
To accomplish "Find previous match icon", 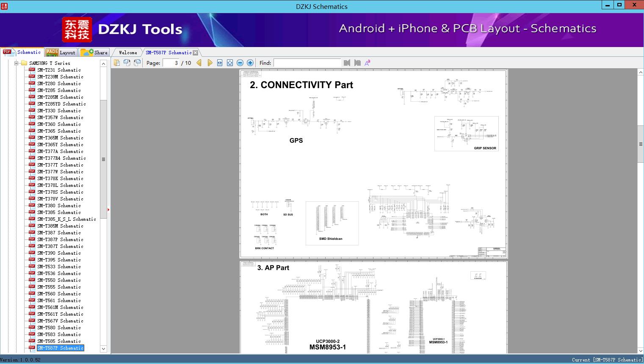I will 347,63.
